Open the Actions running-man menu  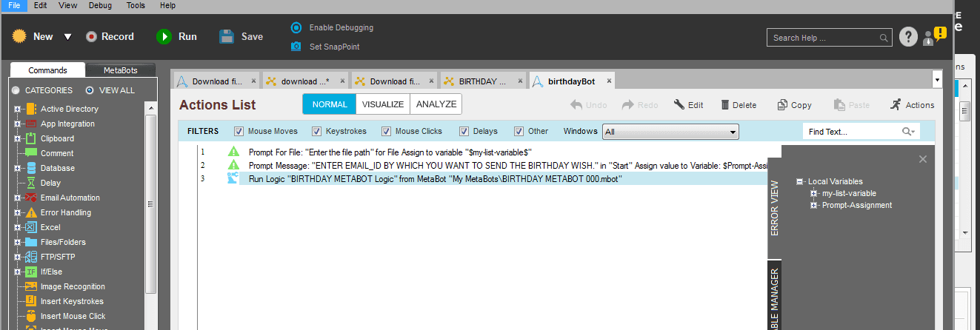coord(896,105)
